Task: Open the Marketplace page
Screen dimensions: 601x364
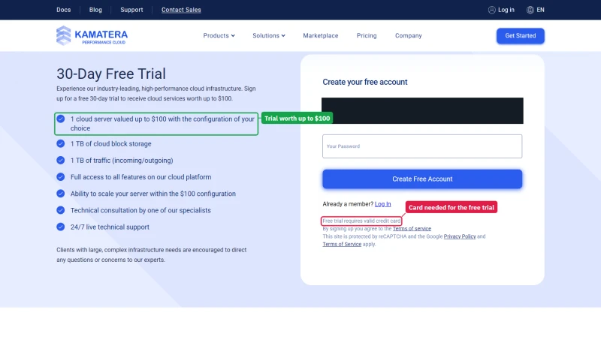Action: (x=321, y=35)
